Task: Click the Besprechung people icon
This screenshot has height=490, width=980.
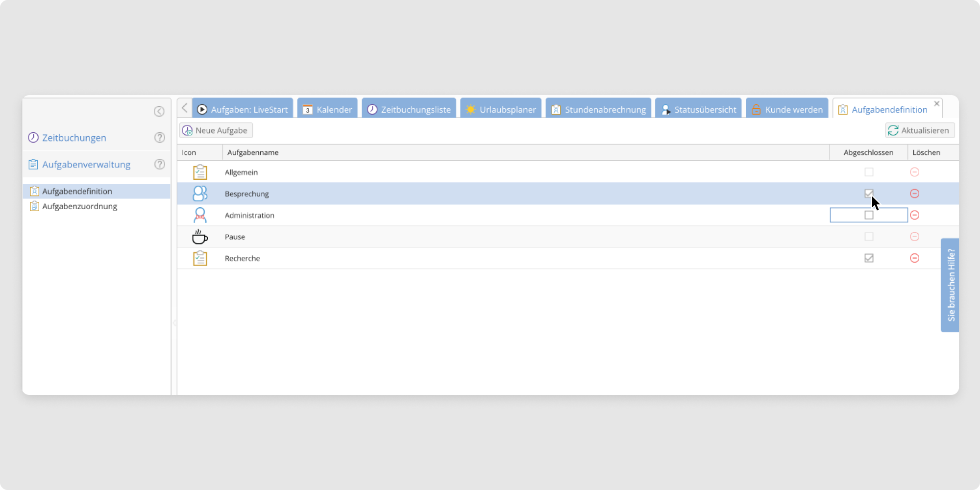Action: tap(200, 194)
